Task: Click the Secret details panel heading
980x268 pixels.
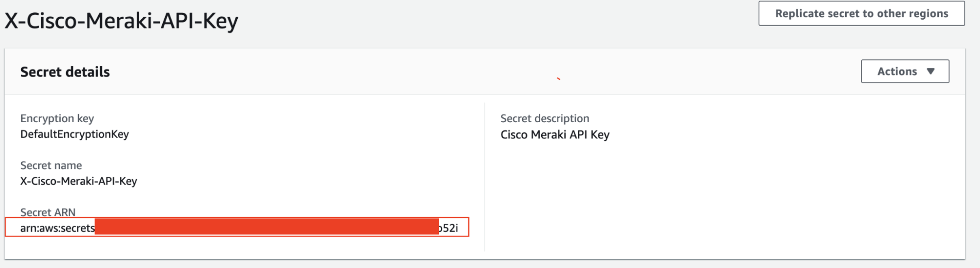Action: 65,72
